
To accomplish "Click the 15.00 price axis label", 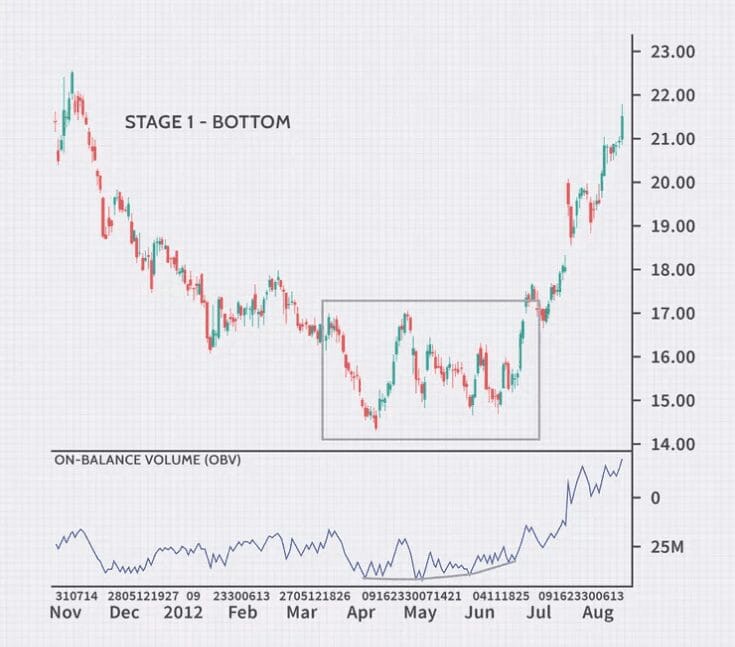I will coord(673,400).
